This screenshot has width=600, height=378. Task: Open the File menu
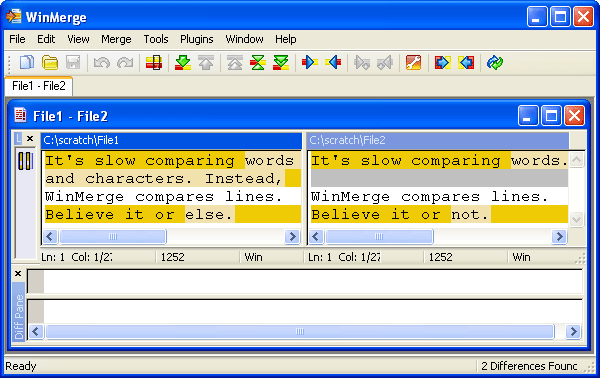click(17, 39)
